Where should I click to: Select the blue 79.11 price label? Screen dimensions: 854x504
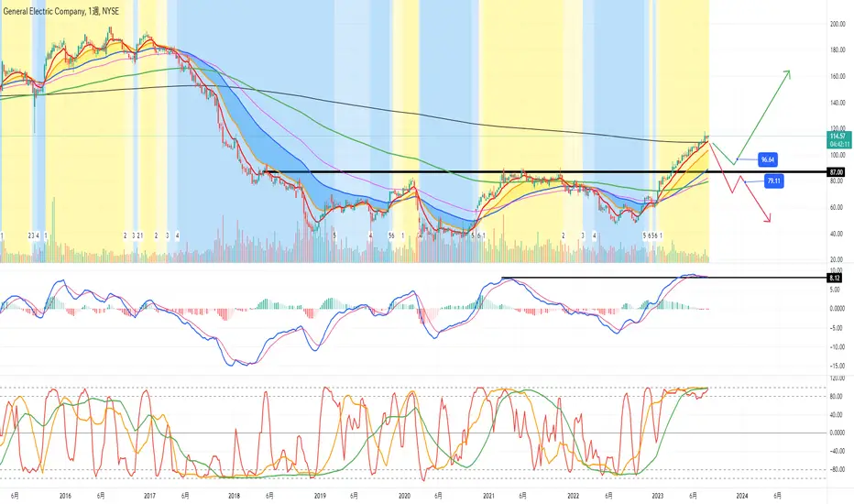coord(774,181)
